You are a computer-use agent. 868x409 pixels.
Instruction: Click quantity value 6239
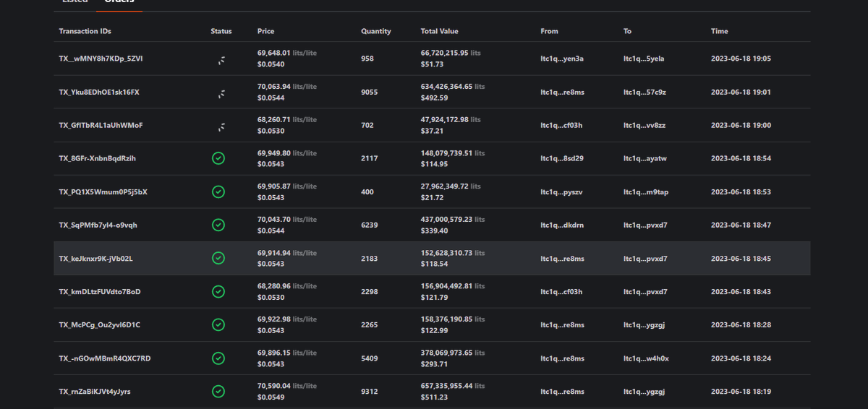point(369,225)
